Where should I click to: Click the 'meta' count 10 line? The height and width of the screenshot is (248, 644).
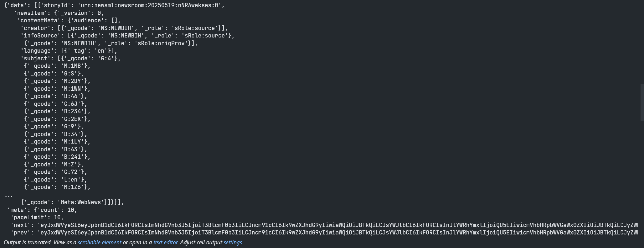tap(42, 210)
